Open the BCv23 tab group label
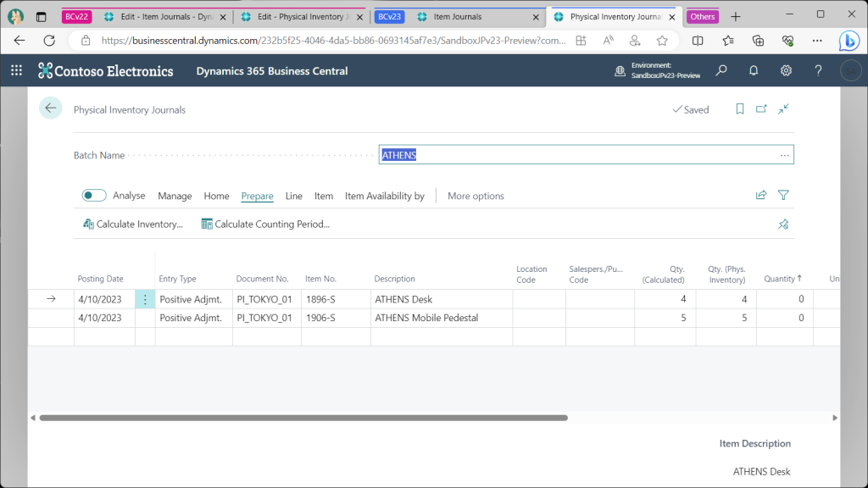Viewport: 868px width, 488px height. coord(389,17)
